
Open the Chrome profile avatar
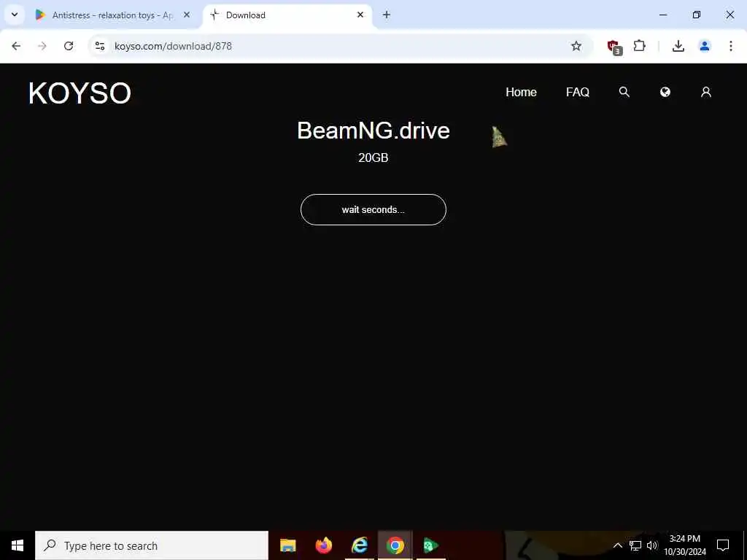[705, 46]
